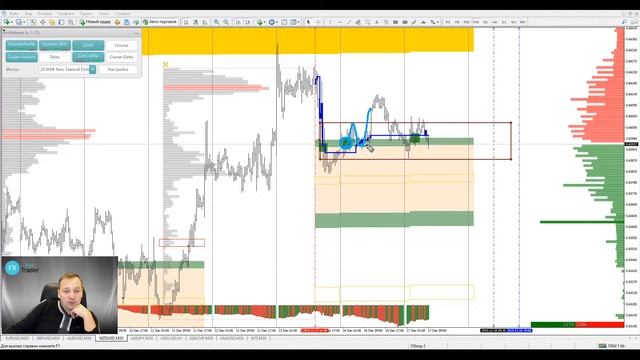The image size is (640, 360).
Task: Open the Файл menu
Action: coord(14,13)
